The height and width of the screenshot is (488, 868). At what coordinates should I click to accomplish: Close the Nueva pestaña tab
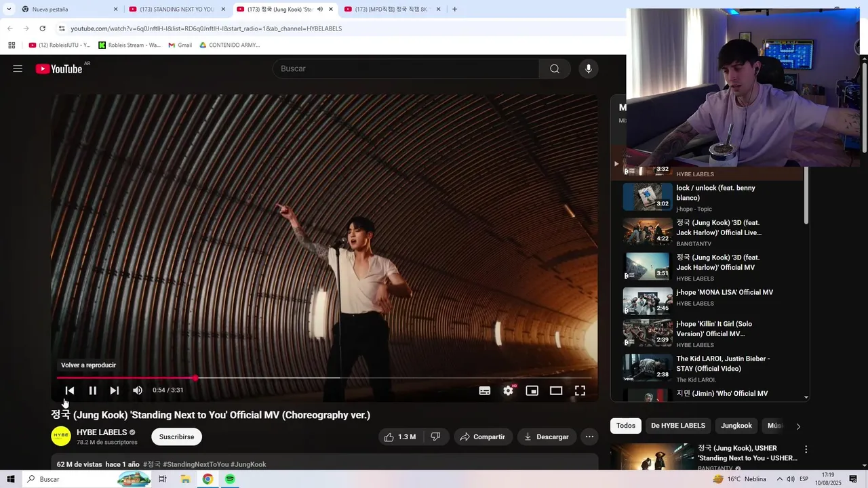(x=115, y=9)
